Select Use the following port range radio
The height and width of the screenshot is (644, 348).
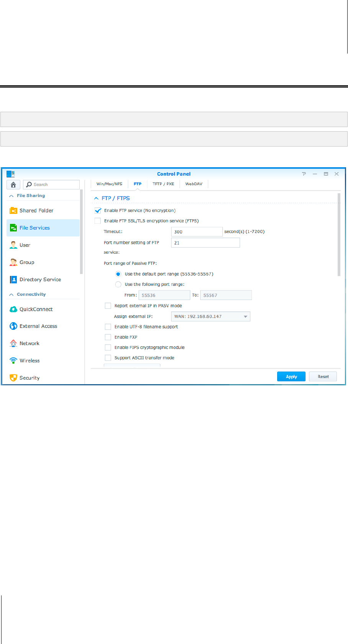click(118, 284)
